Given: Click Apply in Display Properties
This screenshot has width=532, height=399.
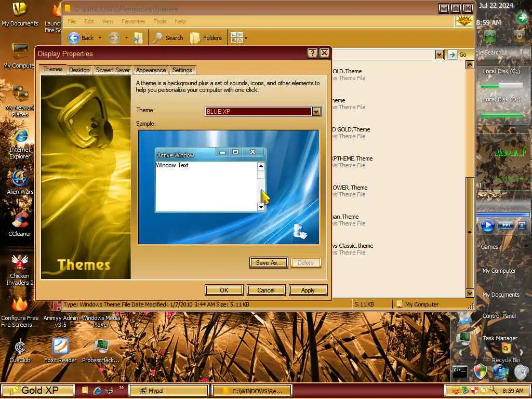Looking at the screenshot, I should pos(308,290).
